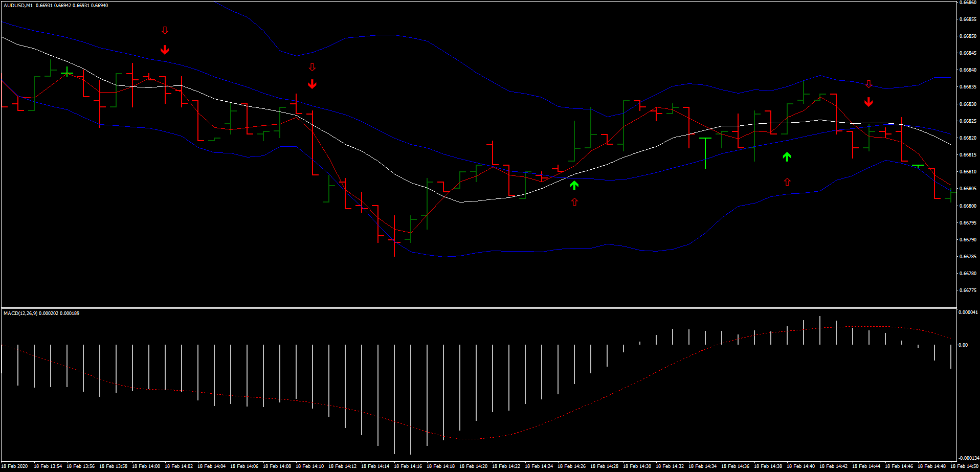The height and width of the screenshot is (472, 980).
Task: Click the 0.66800 price level on axis
Action: tap(968, 206)
